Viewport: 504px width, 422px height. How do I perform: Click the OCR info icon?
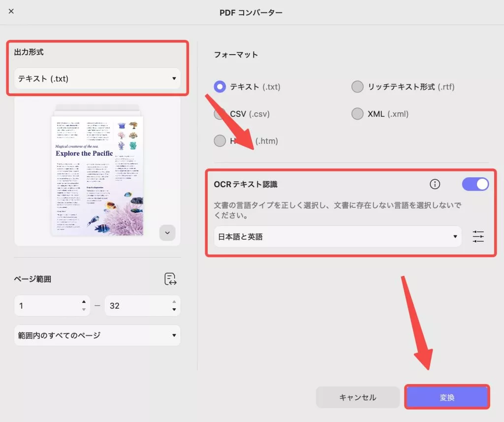tap(435, 184)
